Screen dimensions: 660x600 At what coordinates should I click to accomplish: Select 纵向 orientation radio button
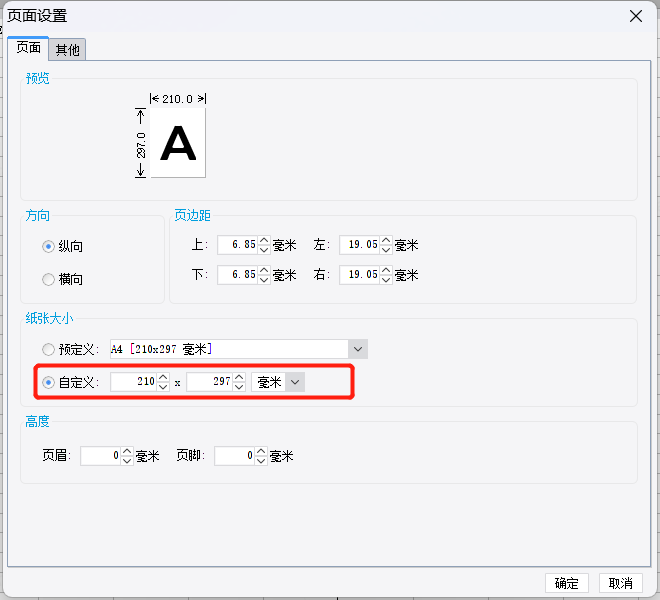(x=48, y=246)
